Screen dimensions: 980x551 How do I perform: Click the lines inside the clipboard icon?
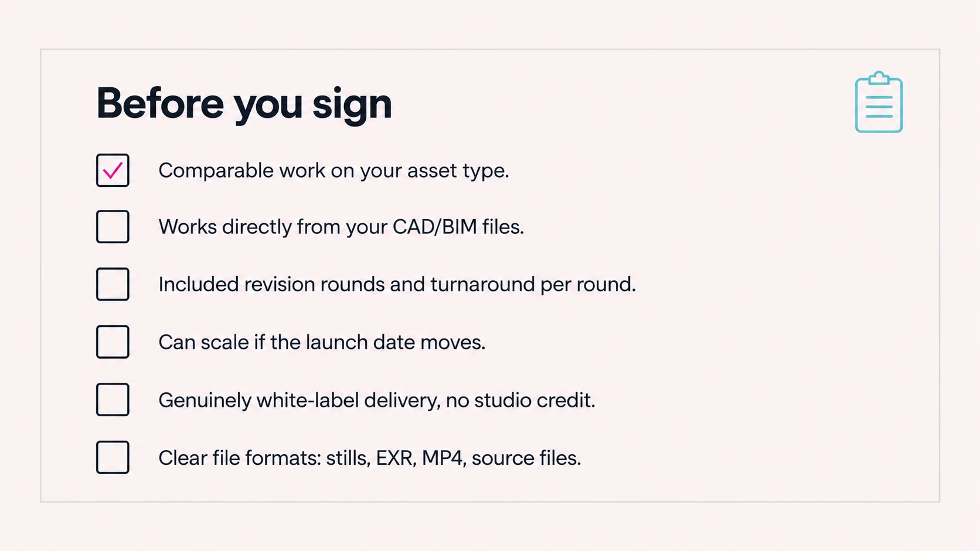[879, 107]
